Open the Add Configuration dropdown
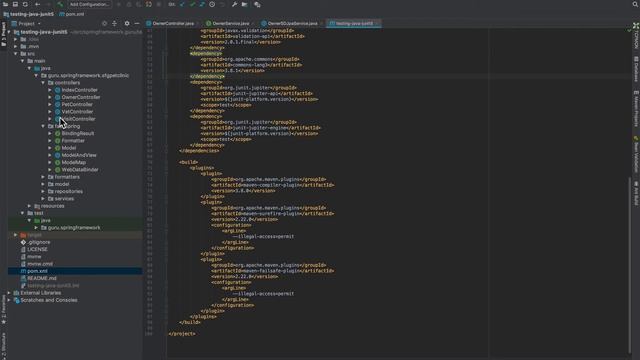Image resolution: width=640 pixels, height=360 pixels. pyautogui.click(x=89, y=4)
